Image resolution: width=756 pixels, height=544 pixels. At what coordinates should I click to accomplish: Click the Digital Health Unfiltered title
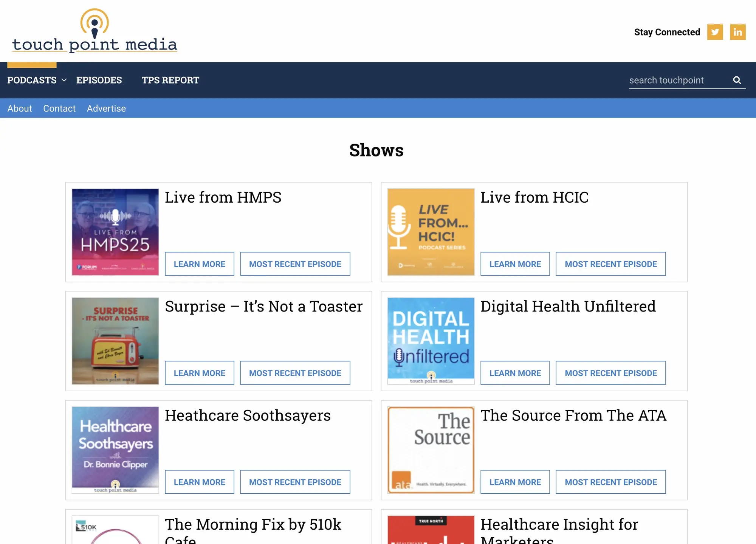tap(568, 306)
